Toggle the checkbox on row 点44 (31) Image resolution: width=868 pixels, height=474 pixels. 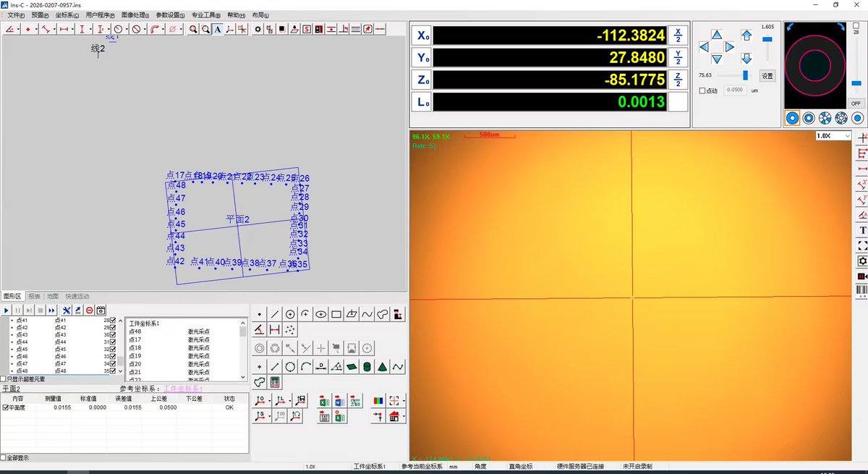[112, 342]
